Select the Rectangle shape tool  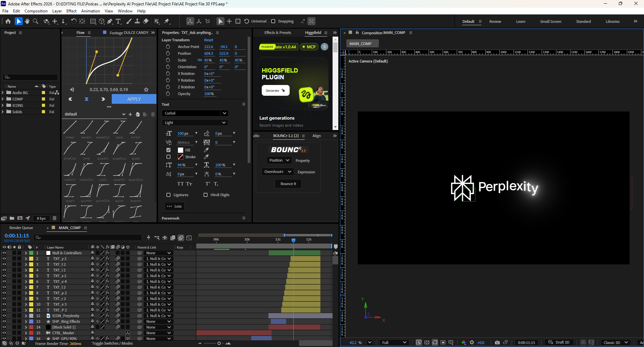click(93, 21)
